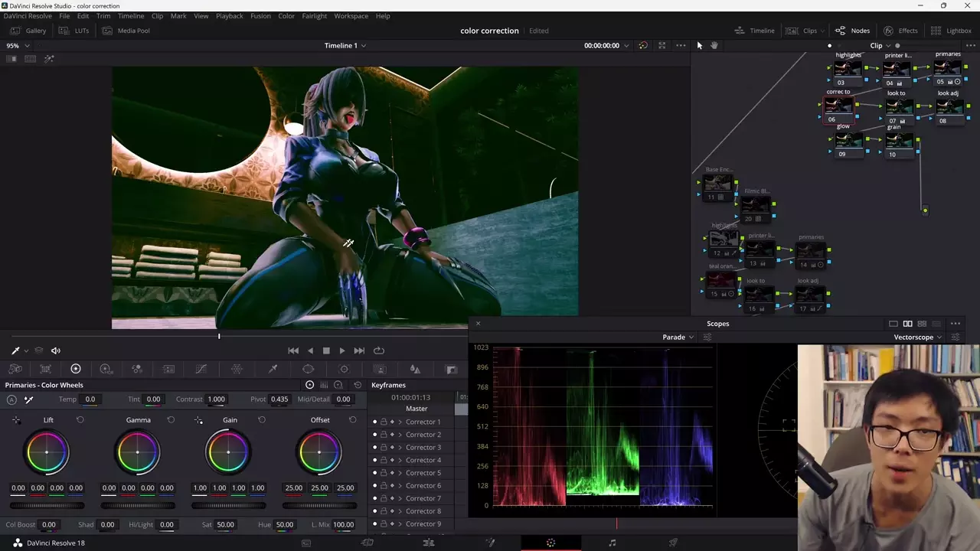Open the Curves palette
The width and height of the screenshot is (980, 551).
(201, 369)
